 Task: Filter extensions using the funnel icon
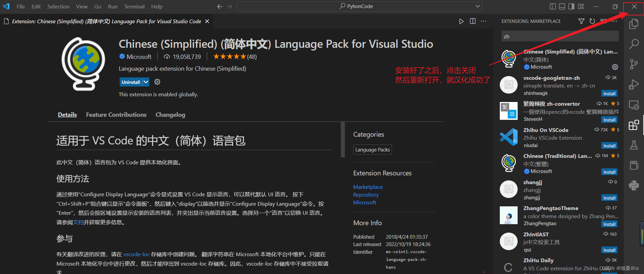pyautogui.click(x=581, y=21)
